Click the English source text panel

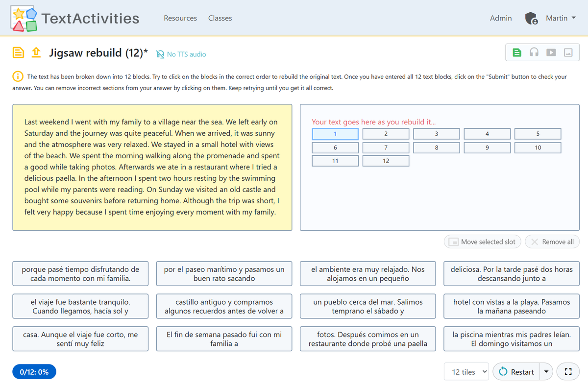[x=152, y=167]
